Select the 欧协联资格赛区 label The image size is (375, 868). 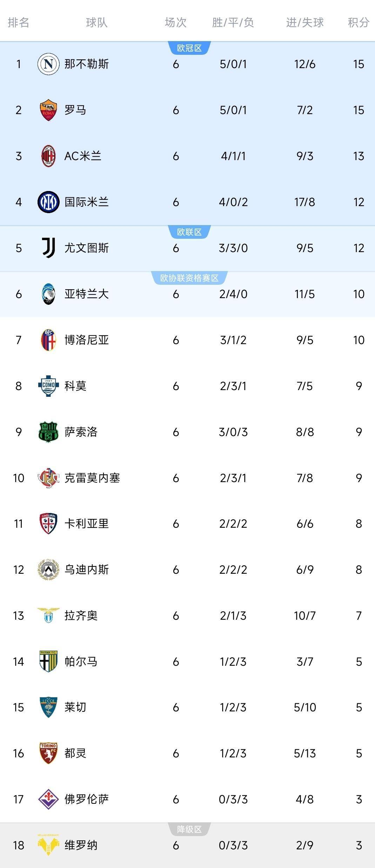(189, 278)
